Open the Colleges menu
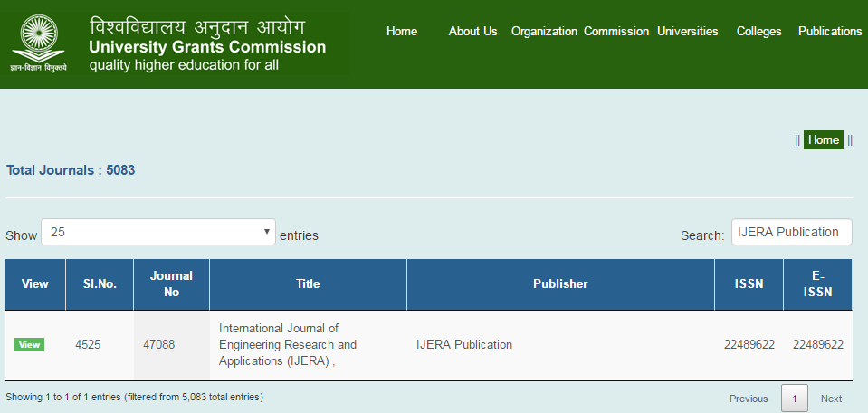 click(x=759, y=32)
